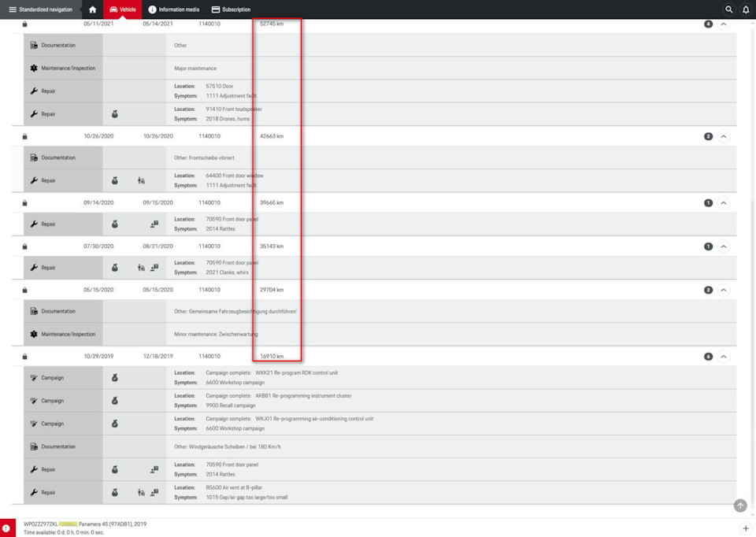This screenshot has height=537, width=756.
Task: Click the count badge on 05/11/2021 entry
Action: coord(708,24)
